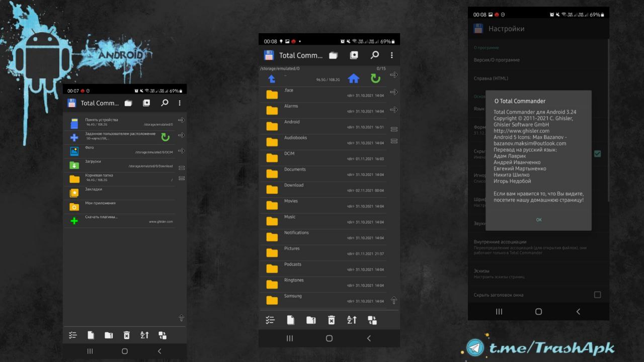Tap the bazanov.maksim@outlook.com email text
Screen dimensions: 644x362
click(x=530, y=143)
